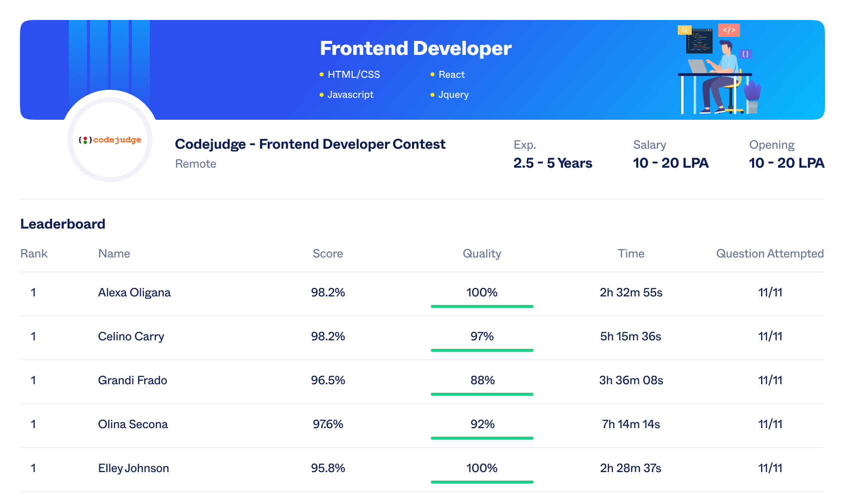Screen dimensions: 845x504
Task: Sort by the Time column header
Action: tap(631, 253)
